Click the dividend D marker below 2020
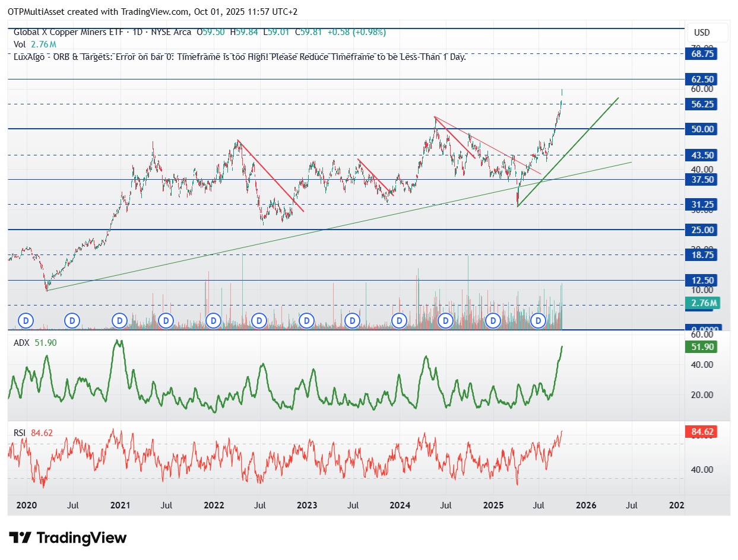The height and width of the screenshot is (560, 738). click(26, 321)
